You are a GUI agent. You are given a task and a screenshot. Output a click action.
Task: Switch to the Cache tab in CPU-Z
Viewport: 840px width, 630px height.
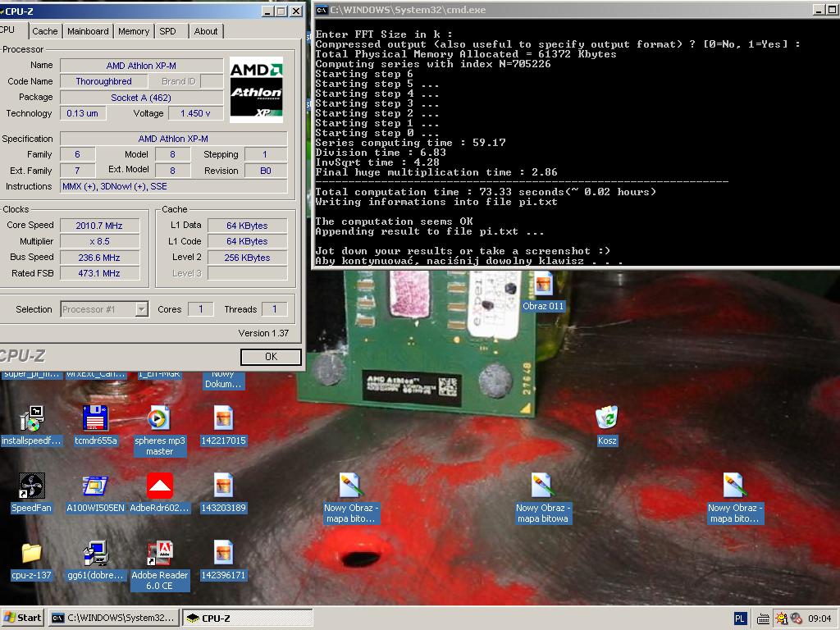pos(45,31)
